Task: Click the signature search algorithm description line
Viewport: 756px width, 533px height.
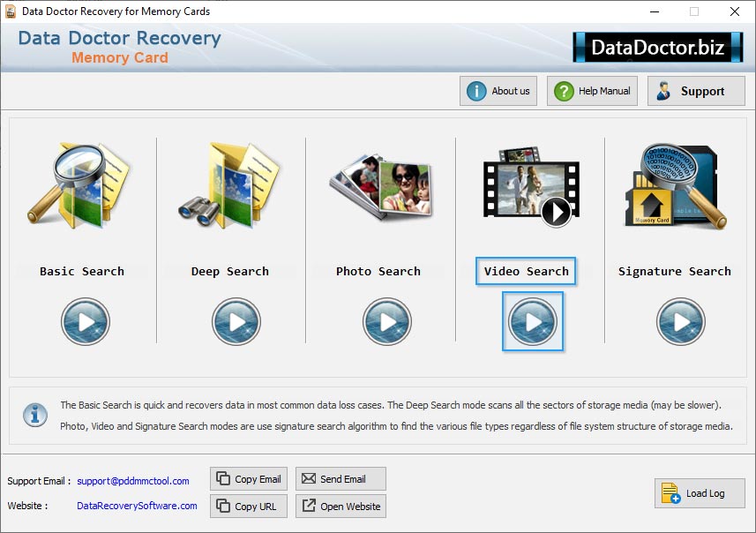Action: [396, 426]
